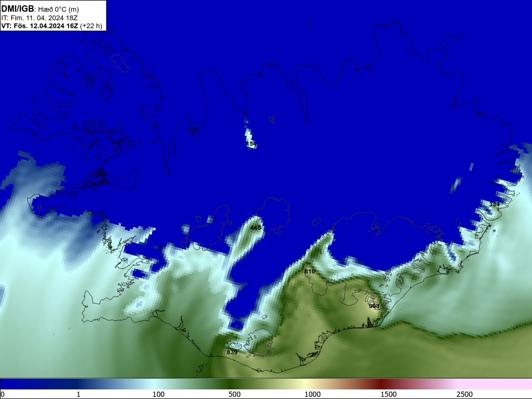This screenshot has height=399, width=532.
Task: Click the pale yellow section of color bar
Action: tap(305, 384)
